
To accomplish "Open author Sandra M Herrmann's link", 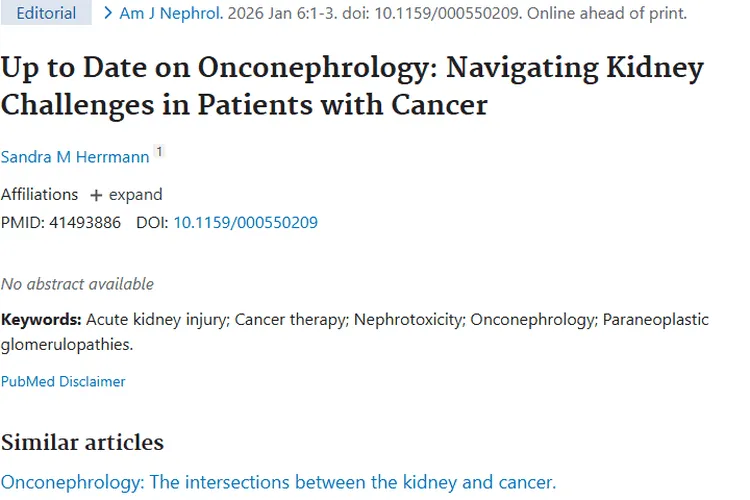I will [75, 157].
